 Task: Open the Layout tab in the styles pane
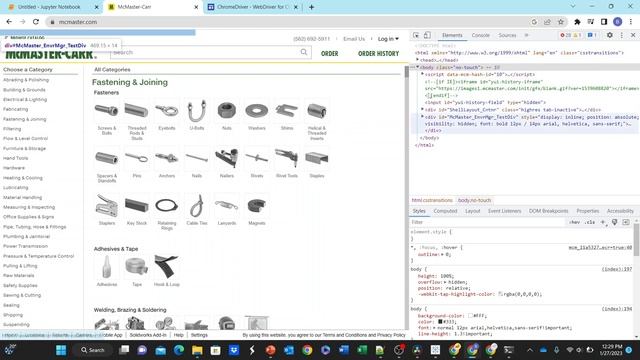(473, 211)
